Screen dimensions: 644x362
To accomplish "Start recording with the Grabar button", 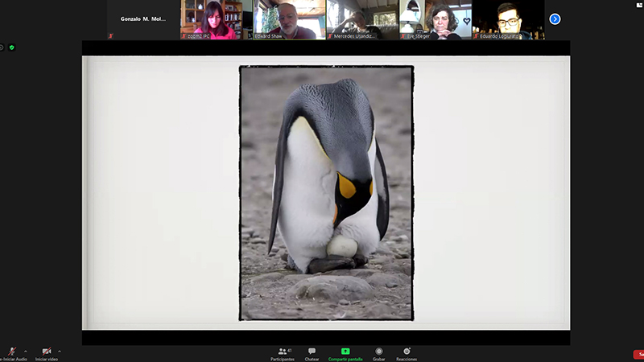I will (x=378, y=353).
